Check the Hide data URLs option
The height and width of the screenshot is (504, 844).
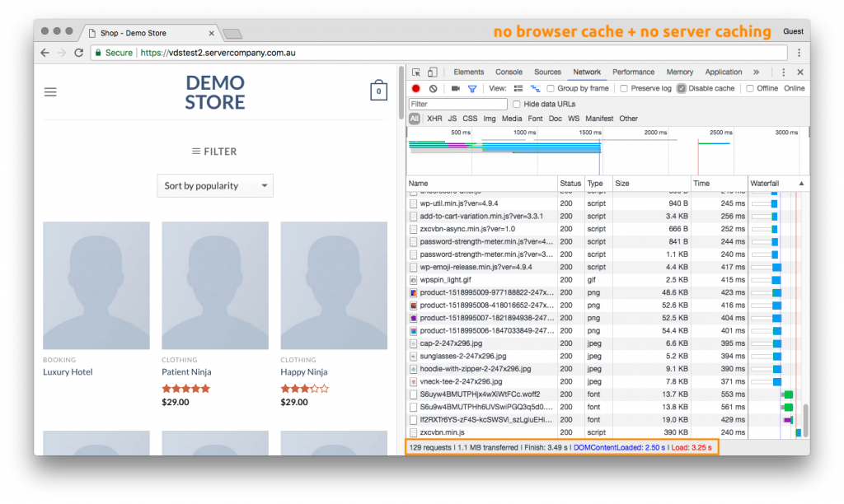click(517, 104)
